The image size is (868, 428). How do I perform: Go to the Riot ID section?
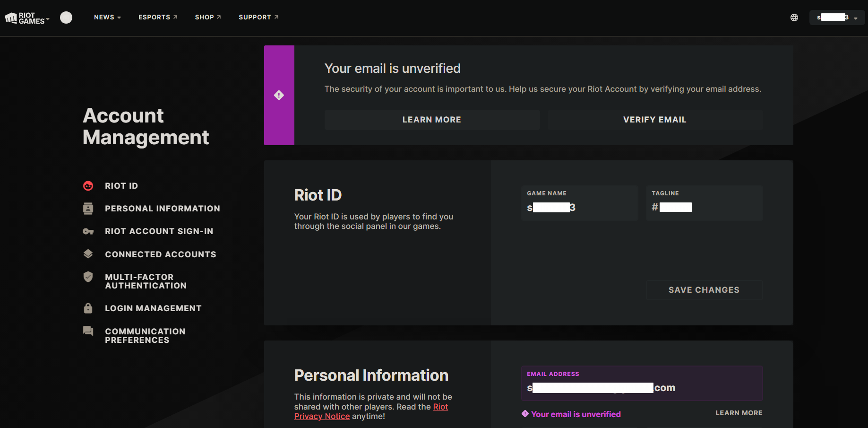click(121, 186)
